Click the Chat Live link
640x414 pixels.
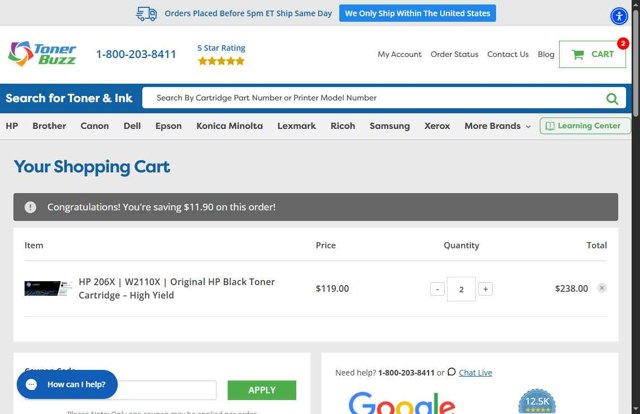click(476, 372)
